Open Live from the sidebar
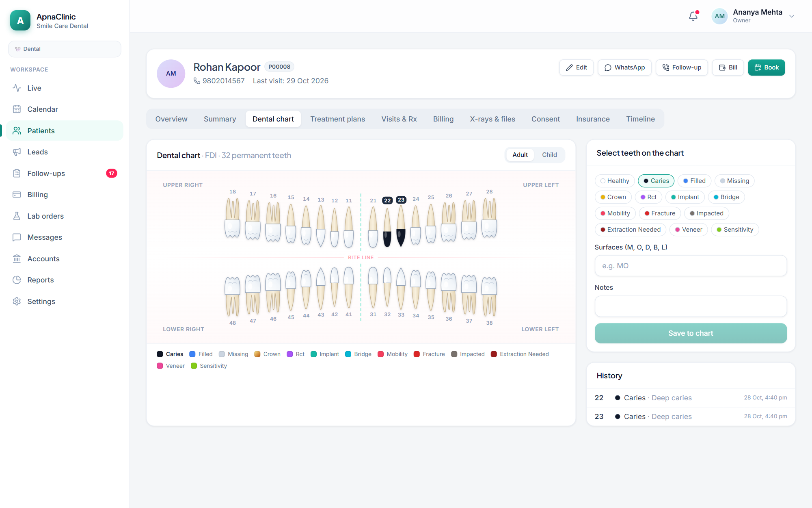 [65, 88]
